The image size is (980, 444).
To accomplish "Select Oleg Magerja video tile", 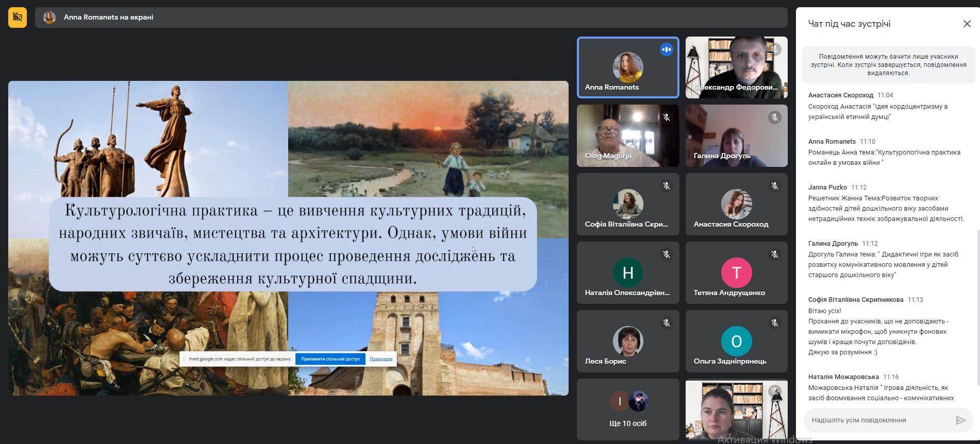I will coord(627,135).
